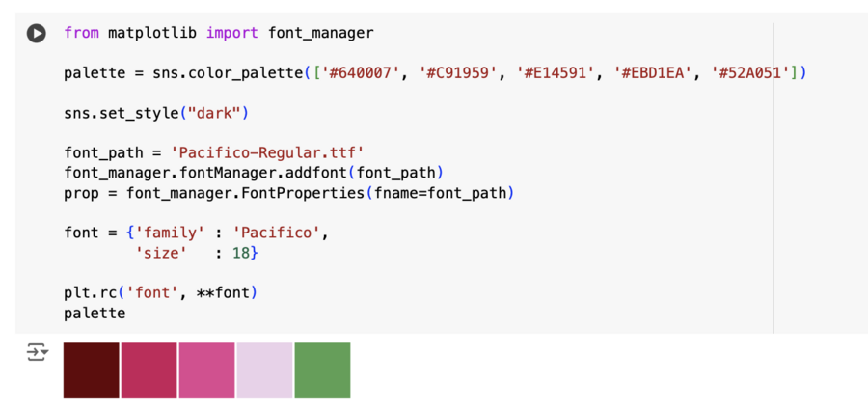Click the final 'palette' line of code

click(95, 314)
